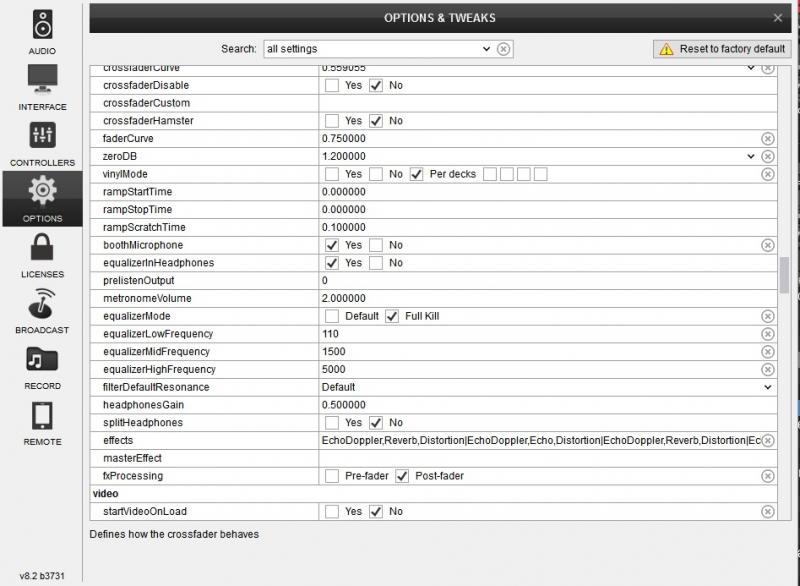Open the Controllers mixer icon
Image resolution: width=800 pixels, height=586 pixels.
pyautogui.click(x=42, y=136)
